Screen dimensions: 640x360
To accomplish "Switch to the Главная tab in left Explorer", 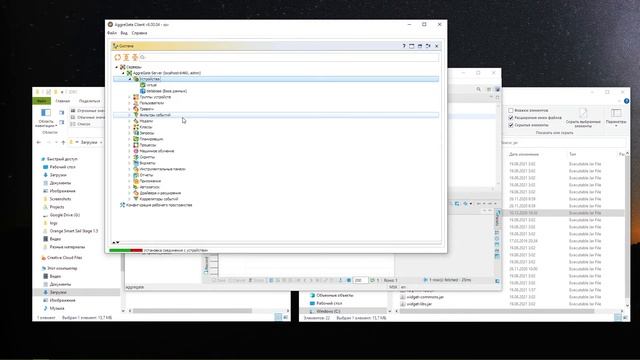I will coord(62,101).
